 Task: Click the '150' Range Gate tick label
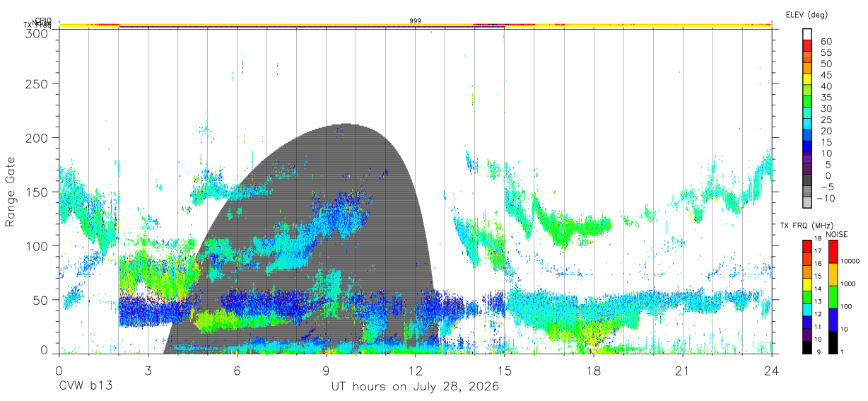[37, 192]
